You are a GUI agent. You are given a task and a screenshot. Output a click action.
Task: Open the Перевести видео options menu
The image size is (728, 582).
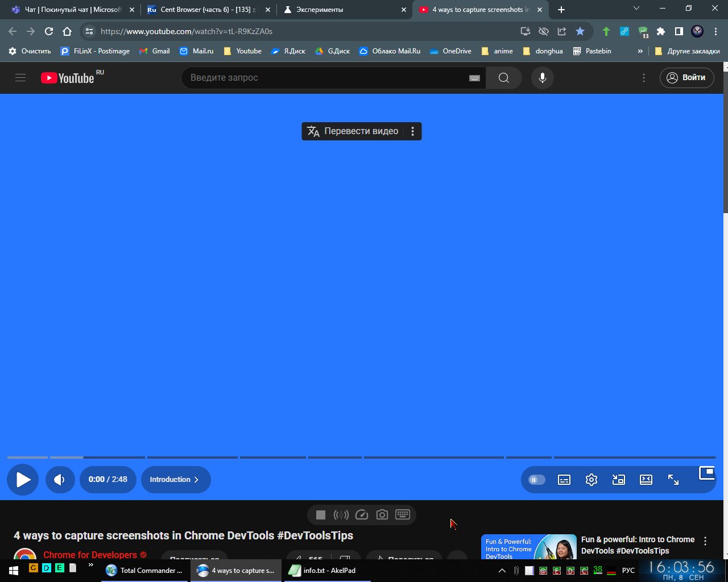413,131
